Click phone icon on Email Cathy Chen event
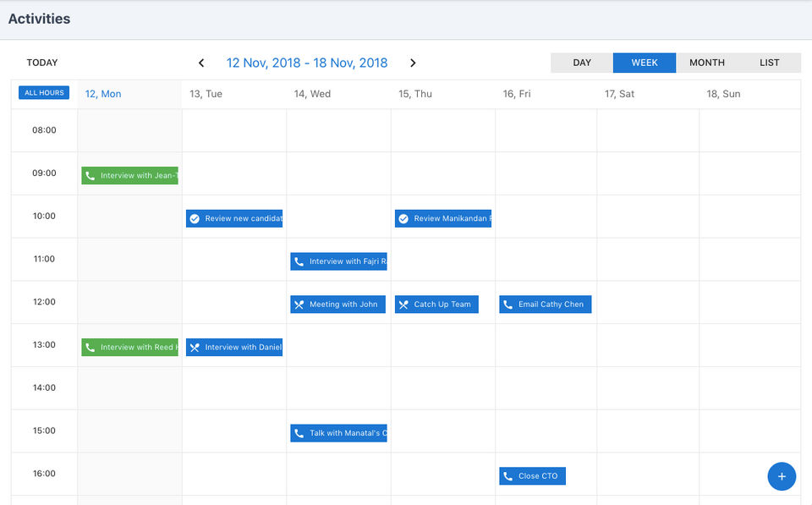Image resolution: width=812 pixels, height=505 pixels. tap(507, 305)
